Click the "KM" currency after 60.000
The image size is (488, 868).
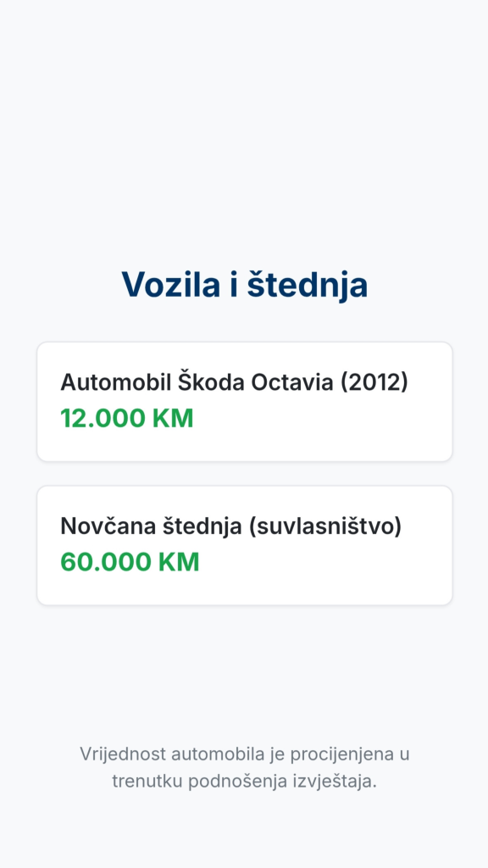coord(179,563)
